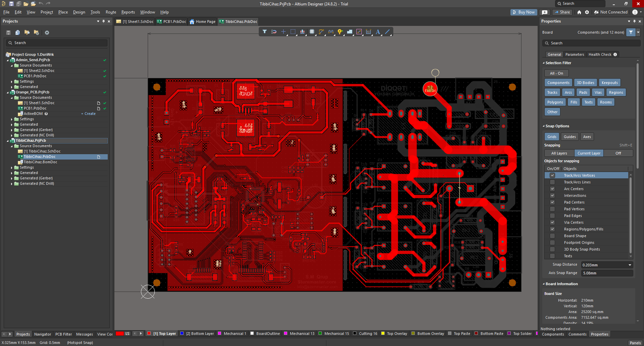Click the Axis Snap Range input field

607,273
